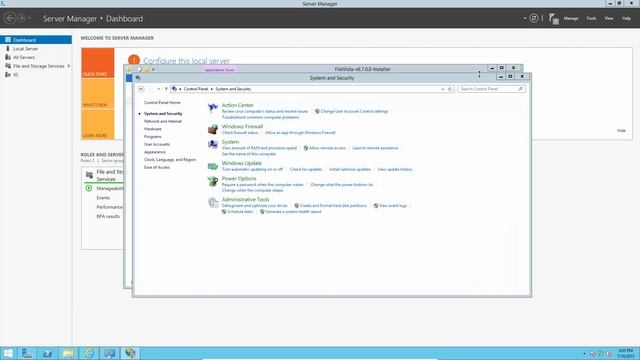The width and height of the screenshot is (640, 360).
Task: Launch PowerShell from the taskbar
Action: [47, 353]
